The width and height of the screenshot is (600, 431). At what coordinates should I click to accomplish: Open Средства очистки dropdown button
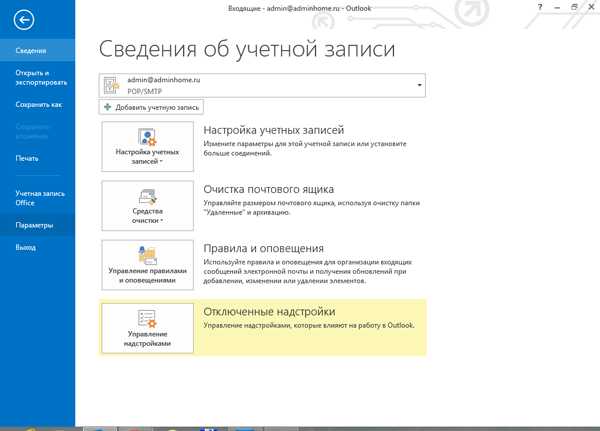click(x=148, y=206)
